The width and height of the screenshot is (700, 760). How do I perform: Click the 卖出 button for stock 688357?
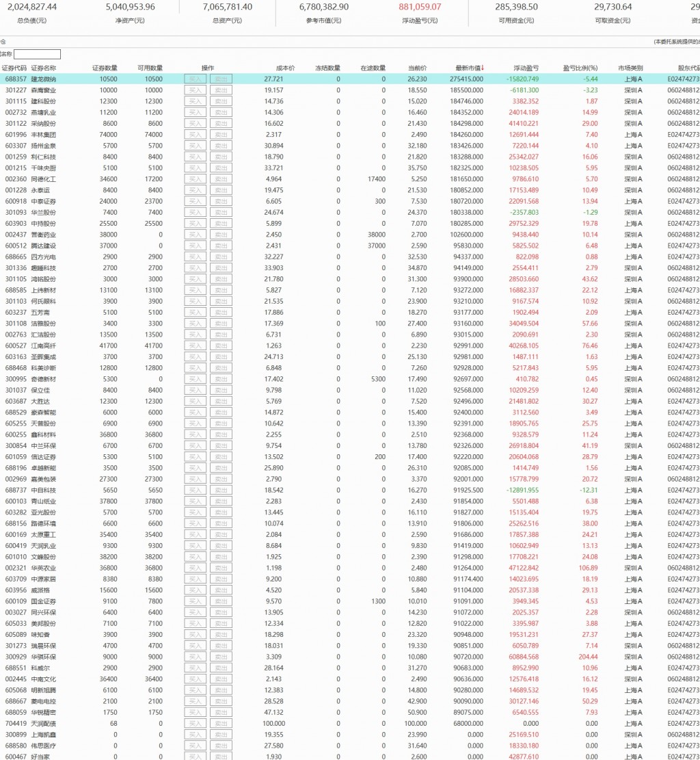tap(221, 79)
